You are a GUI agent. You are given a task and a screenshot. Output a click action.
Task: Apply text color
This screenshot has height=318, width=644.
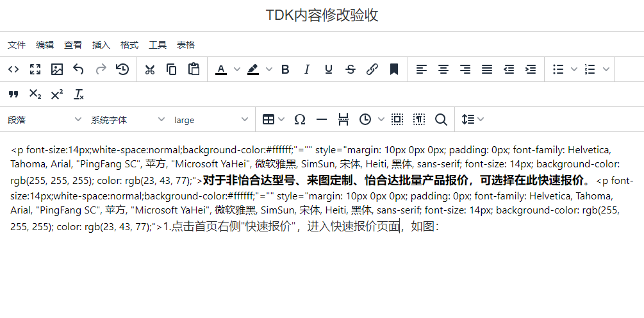[221, 69]
